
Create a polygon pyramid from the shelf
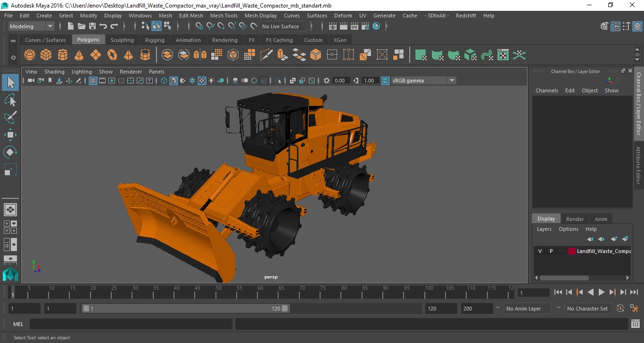tap(129, 55)
